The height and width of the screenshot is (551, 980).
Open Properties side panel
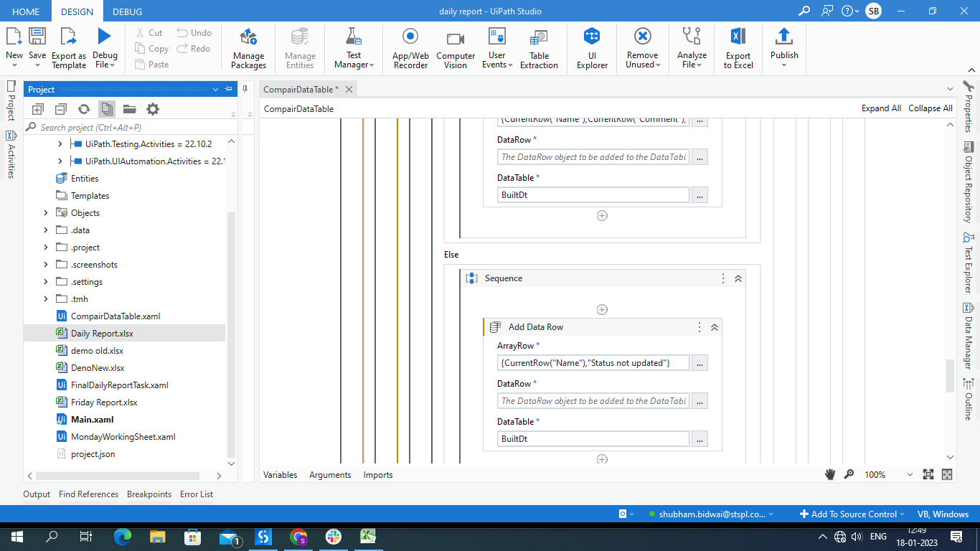click(969, 108)
